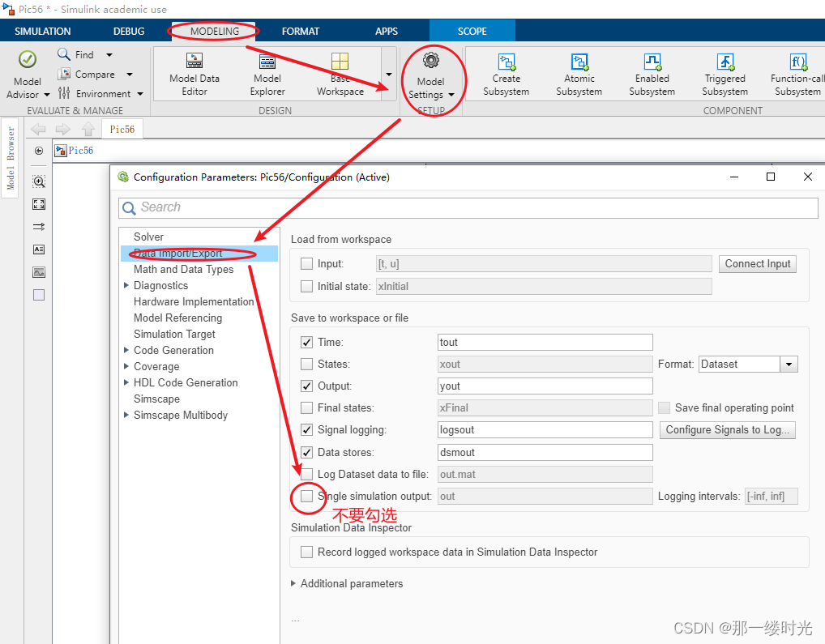This screenshot has height=644, width=825.
Task: Switch to the SIMULATION tab
Action: click(43, 32)
